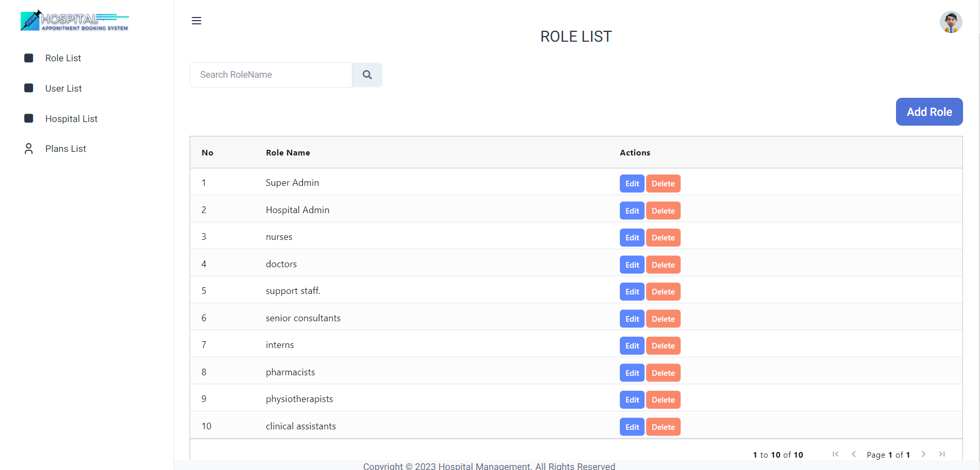Open the user profile avatar
Screen dimensions: 980x470
pyautogui.click(x=951, y=22)
